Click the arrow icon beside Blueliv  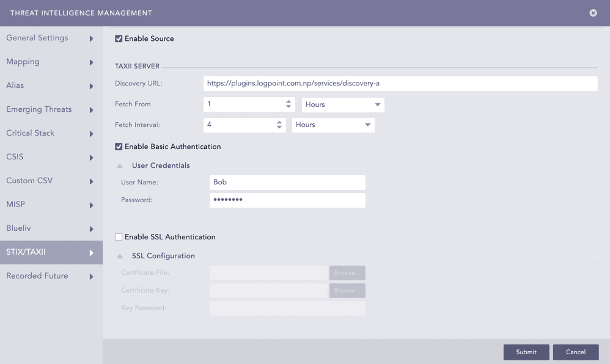click(x=90, y=228)
